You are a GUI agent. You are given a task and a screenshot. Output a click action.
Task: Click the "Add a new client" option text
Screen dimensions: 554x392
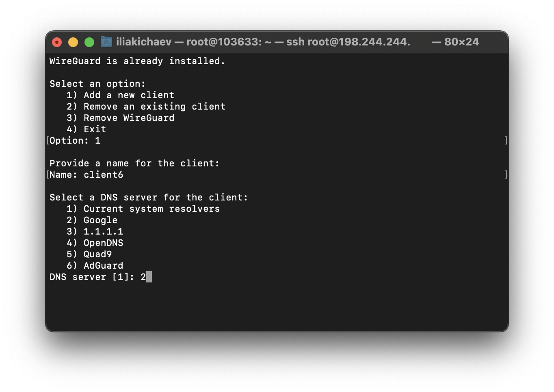point(129,95)
